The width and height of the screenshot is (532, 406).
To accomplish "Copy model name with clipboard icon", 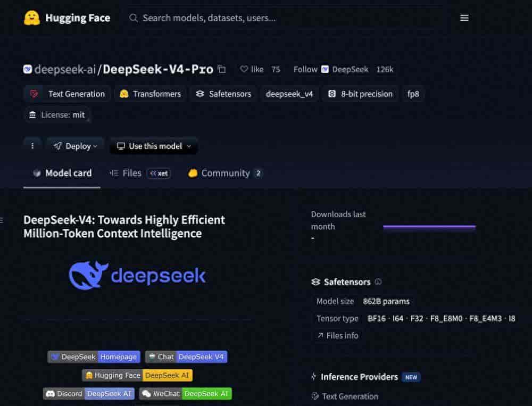I will (221, 69).
